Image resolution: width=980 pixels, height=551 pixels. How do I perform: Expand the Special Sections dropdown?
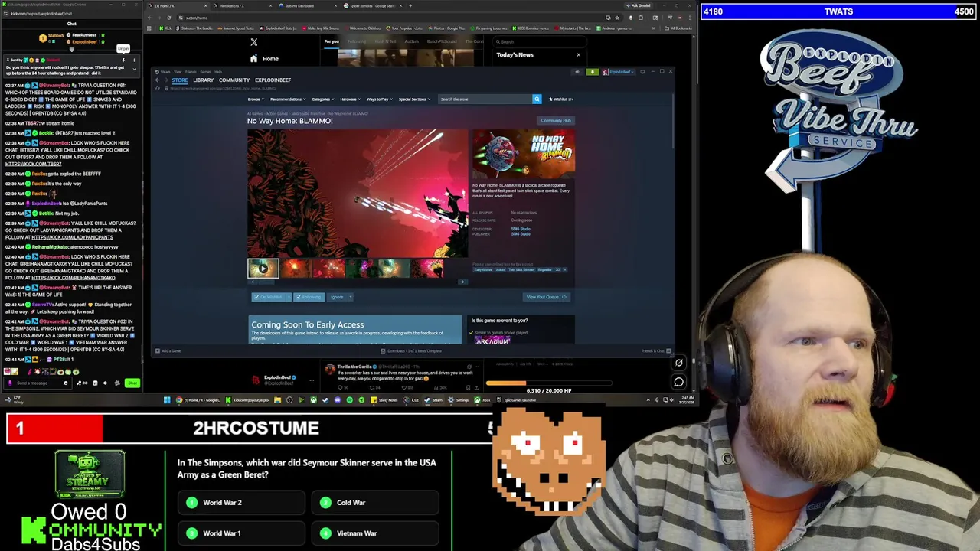[414, 99]
